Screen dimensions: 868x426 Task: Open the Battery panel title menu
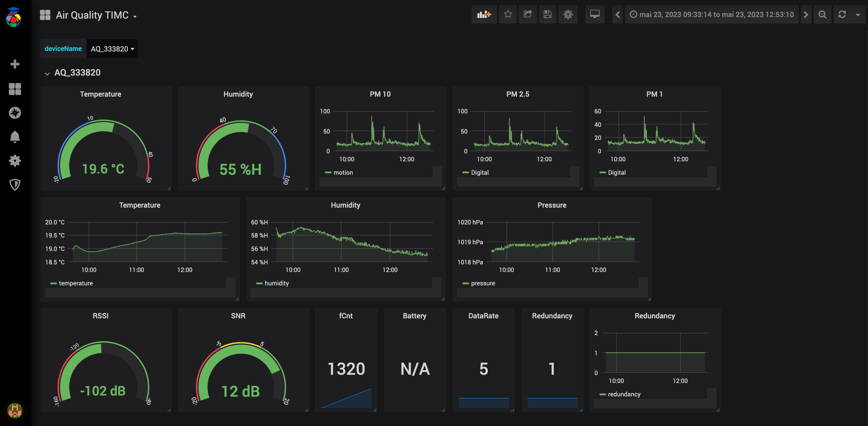[414, 316]
